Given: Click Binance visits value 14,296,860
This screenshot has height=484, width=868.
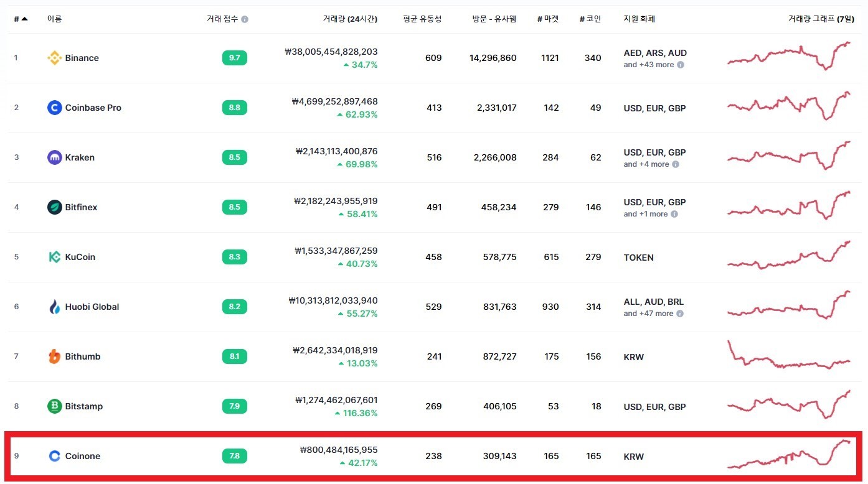Looking at the screenshot, I should pos(493,58).
